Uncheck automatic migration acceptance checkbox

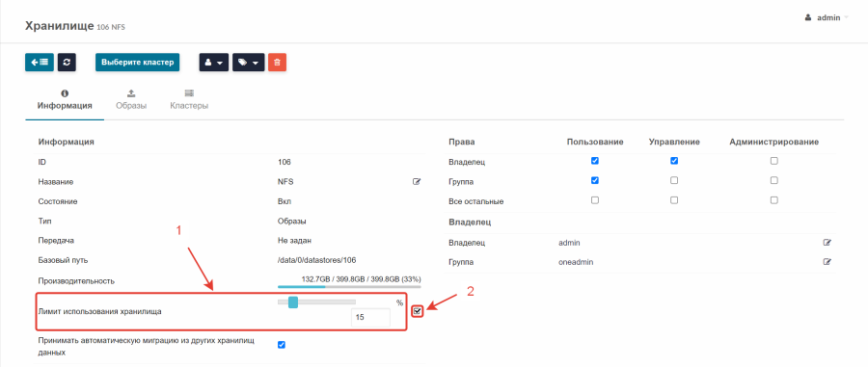282,345
